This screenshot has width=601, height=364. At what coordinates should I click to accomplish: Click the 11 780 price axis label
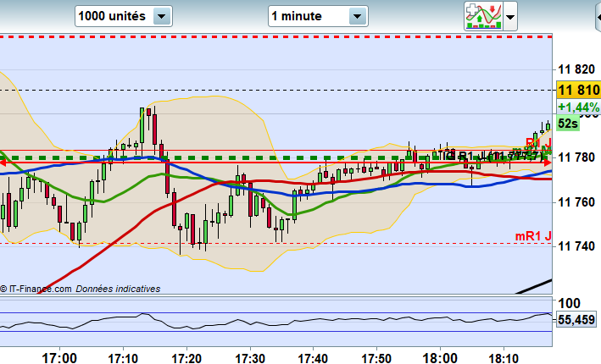[x=576, y=157]
